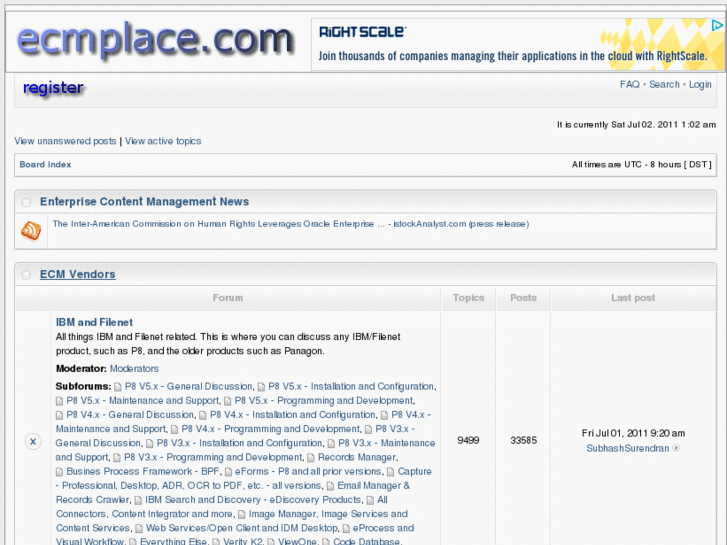Open the IBM and Filenet forum
This screenshot has width=727, height=545.
pyautogui.click(x=94, y=322)
